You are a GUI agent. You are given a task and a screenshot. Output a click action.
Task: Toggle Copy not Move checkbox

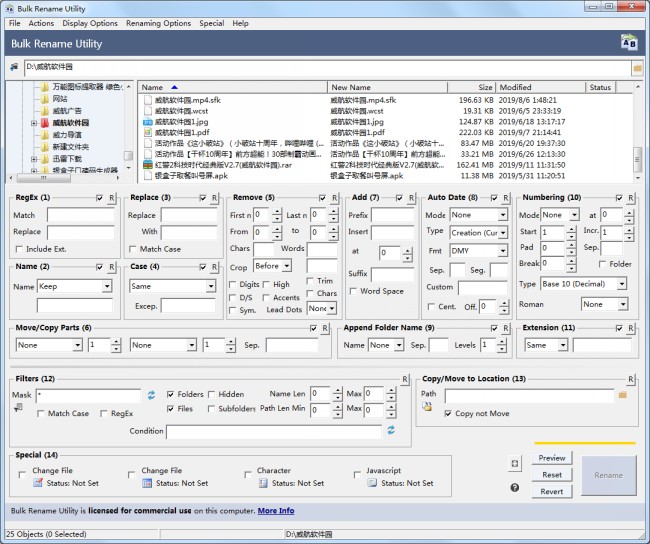pyautogui.click(x=448, y=413)
